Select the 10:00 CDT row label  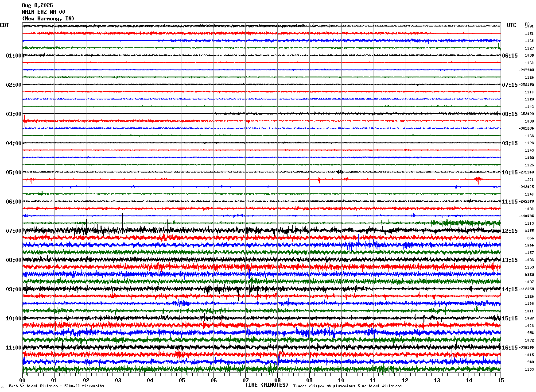(x=14, y=319)
